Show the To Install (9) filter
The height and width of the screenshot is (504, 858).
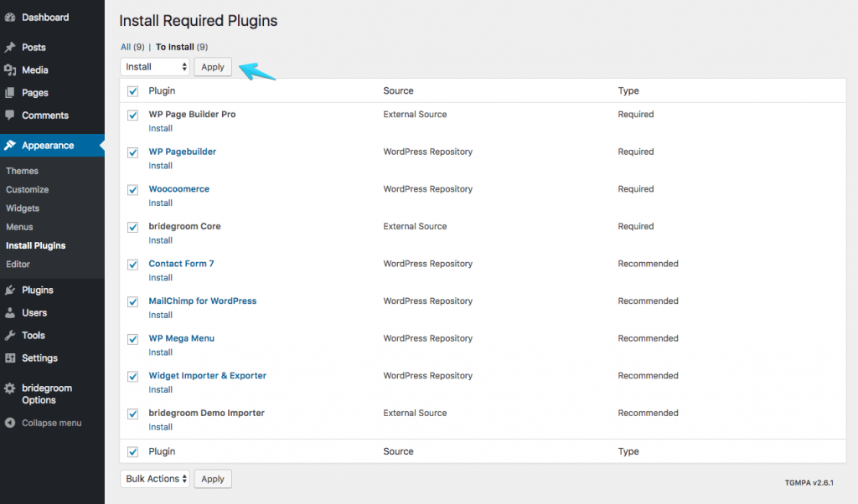coord(182,47)
